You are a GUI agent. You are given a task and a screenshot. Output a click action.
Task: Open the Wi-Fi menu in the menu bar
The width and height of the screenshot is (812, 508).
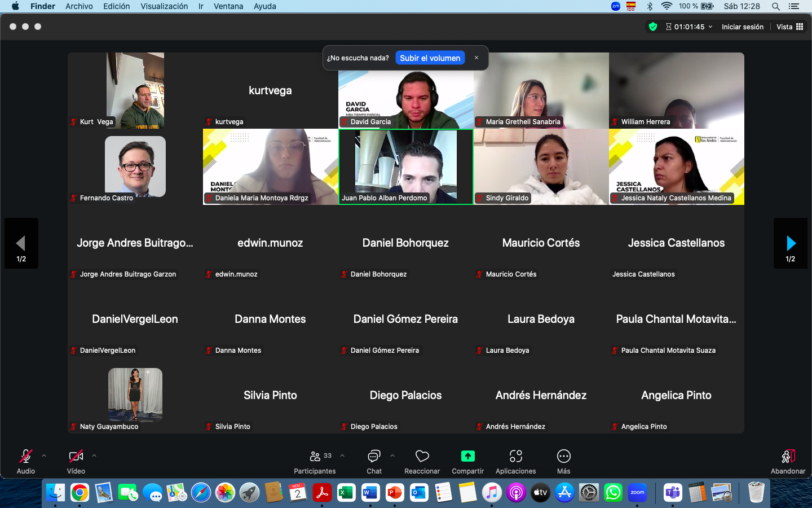click(667, 6)
